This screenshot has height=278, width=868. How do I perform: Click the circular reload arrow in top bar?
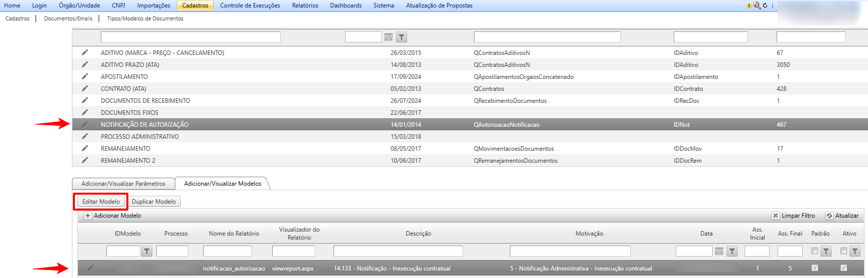(765, 5)
